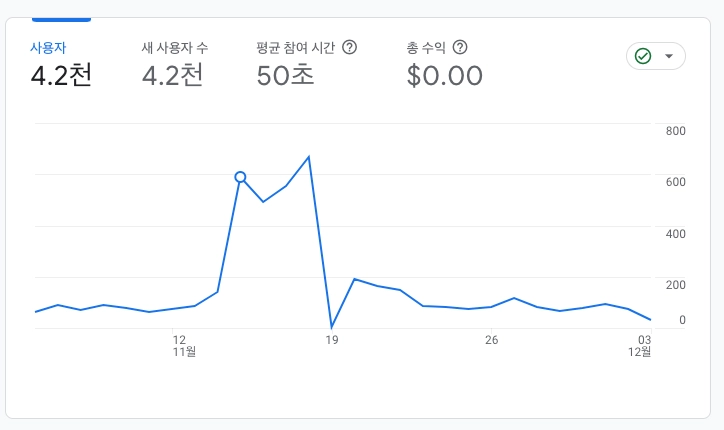Click the 400 y-axis value label
The width and height of the screenshot is (724, 430).
(675, 234)
